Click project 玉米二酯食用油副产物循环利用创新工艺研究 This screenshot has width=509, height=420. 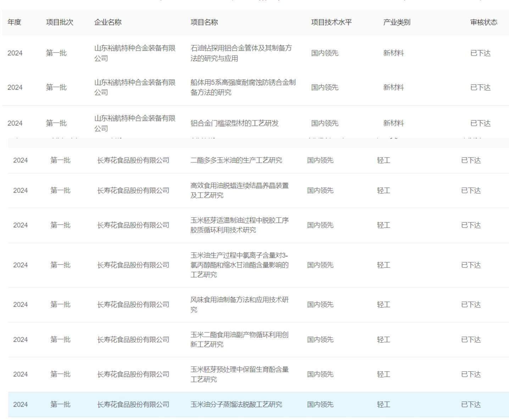239,340
